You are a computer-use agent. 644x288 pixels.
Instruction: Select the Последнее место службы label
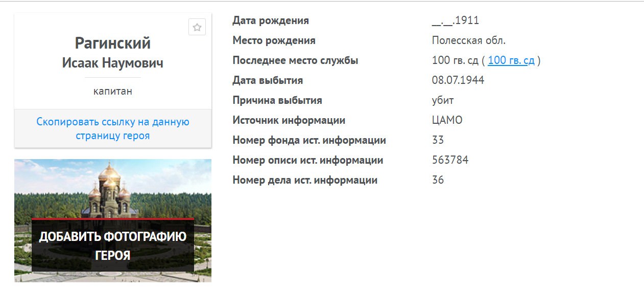pyautogui.click(x=295, y=60)
